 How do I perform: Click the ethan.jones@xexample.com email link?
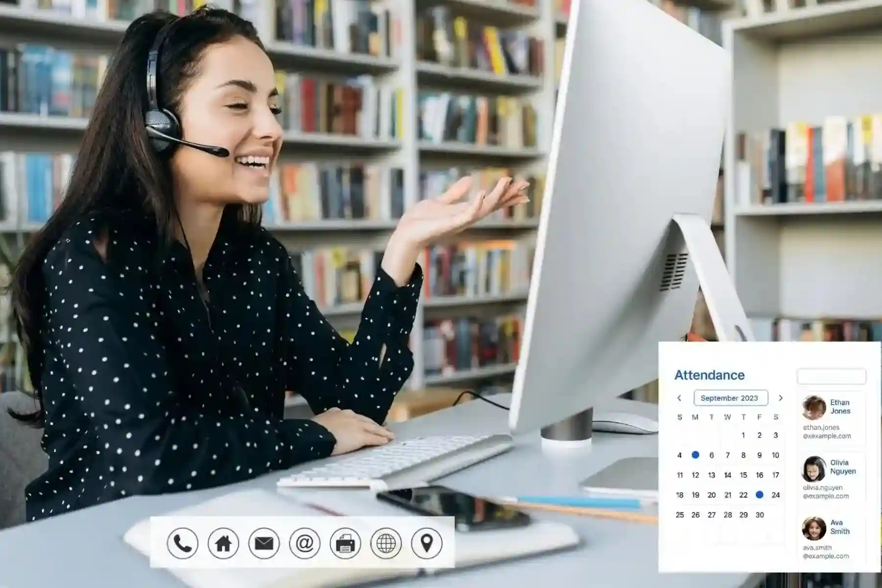pyautogui.click(x=827, y=432)
